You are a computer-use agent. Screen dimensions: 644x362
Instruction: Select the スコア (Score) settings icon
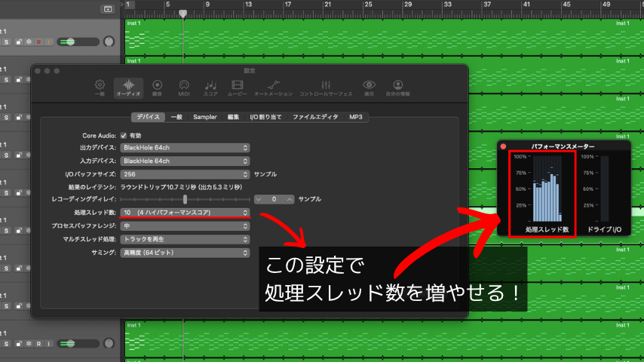pyautogui.click(x=210, y=87)
